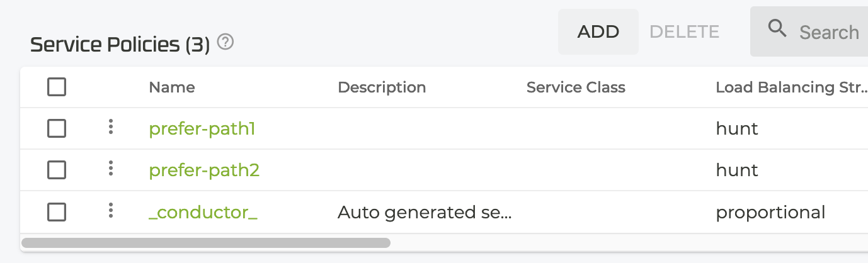Check the prefer-path2 row checkbox
Screen dimensions: 868x263
pos(57,170)
